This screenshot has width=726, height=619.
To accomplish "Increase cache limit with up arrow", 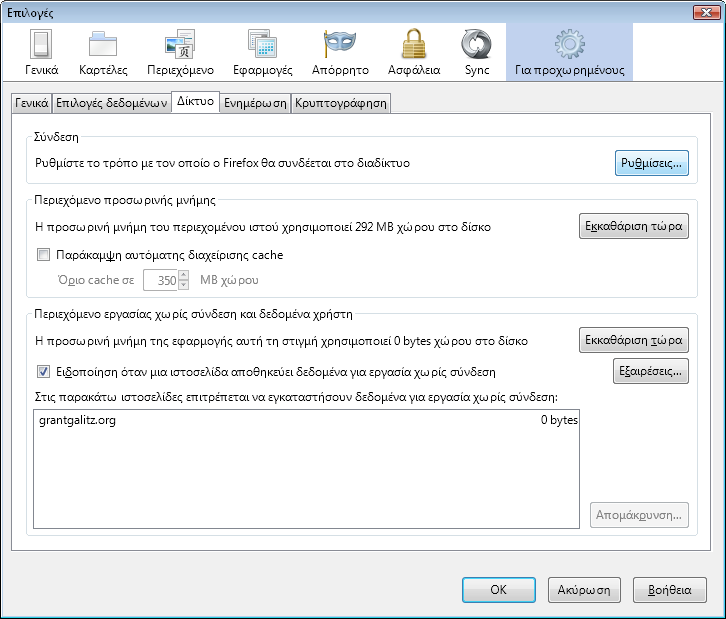I will pos(184,275).
